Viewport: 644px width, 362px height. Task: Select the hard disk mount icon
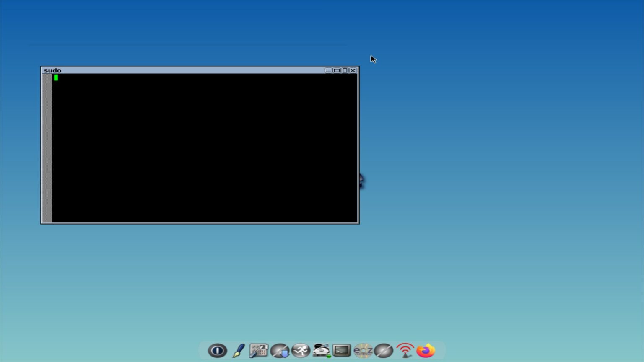point(321,351)
